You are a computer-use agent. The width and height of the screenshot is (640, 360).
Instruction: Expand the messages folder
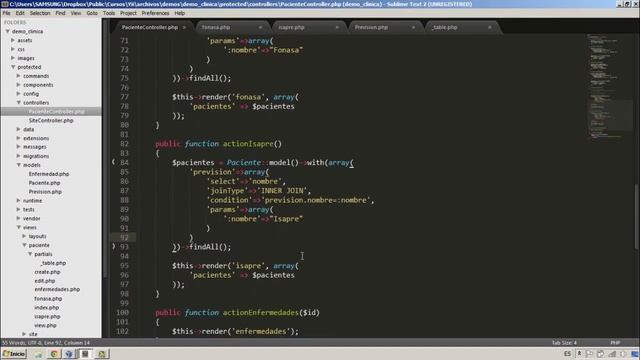pyautogui.click(x=19, y=147)
